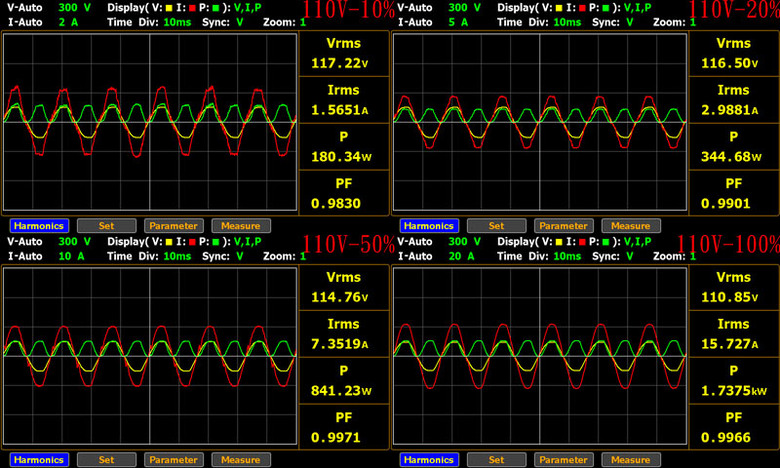Click Irms value 7.3519A
This screenshot has width=780, height=468.
pos(340,344)
